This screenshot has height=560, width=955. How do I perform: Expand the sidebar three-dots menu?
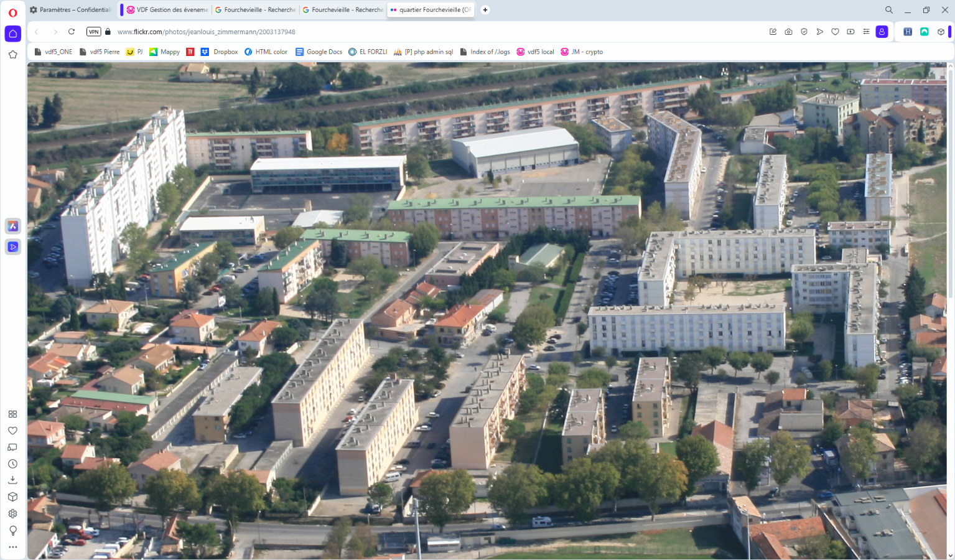pos(12,547)
